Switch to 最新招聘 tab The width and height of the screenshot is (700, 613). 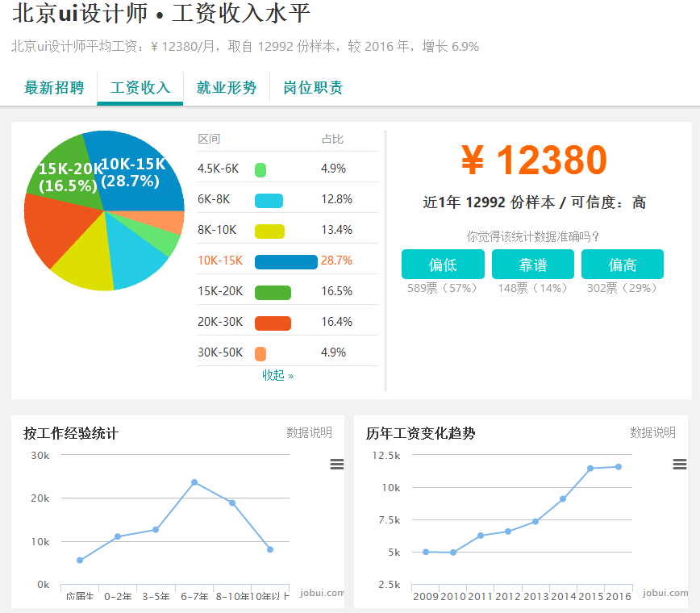coord(54,87)
